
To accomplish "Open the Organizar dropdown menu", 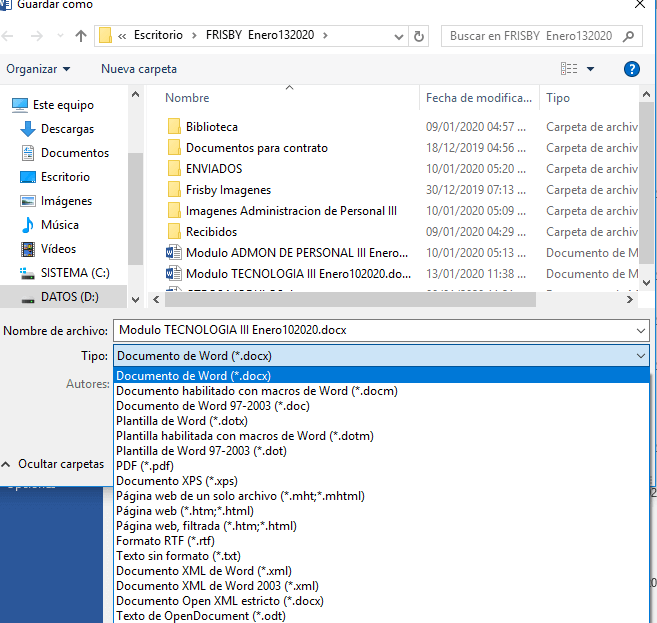I will click(x=38, y=69).
